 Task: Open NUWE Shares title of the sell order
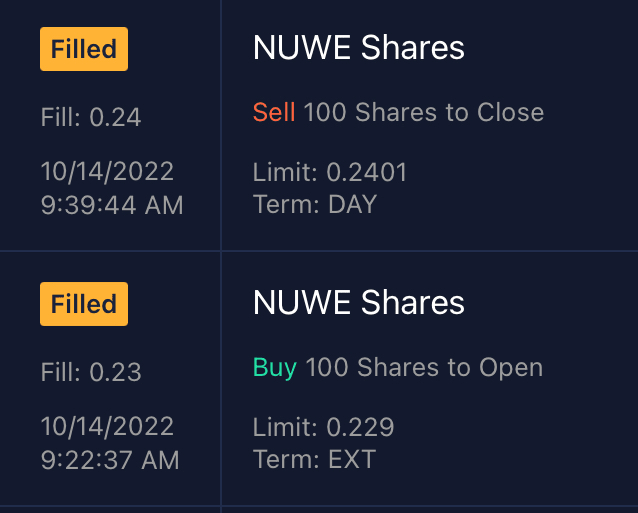coord(359,47)
